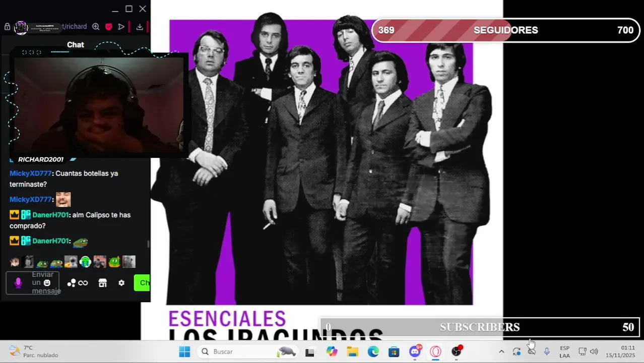Click the first emote in quick emote row
Image resolution: width=644 pixels, height=363 pixels.
(x=15, y=262)
